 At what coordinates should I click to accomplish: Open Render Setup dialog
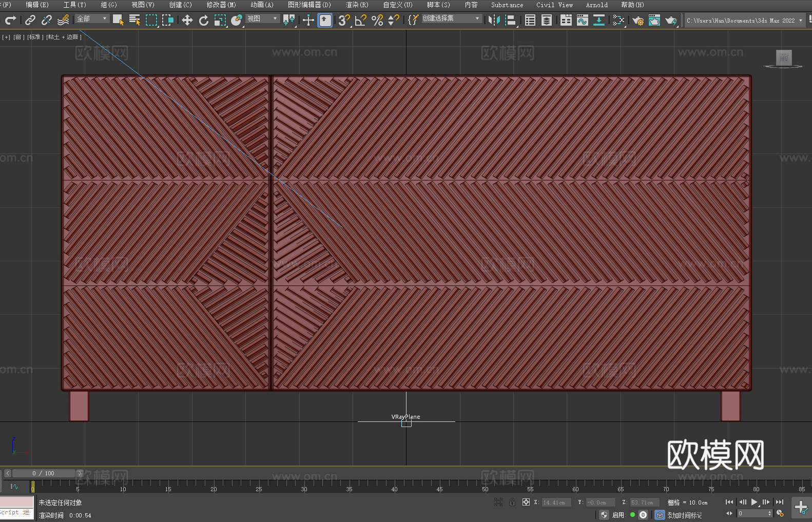click(x=638, y=20)
